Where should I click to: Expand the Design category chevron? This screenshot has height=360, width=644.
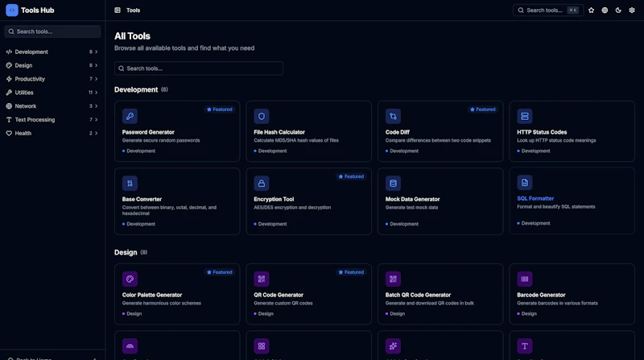tap(96, 65)
